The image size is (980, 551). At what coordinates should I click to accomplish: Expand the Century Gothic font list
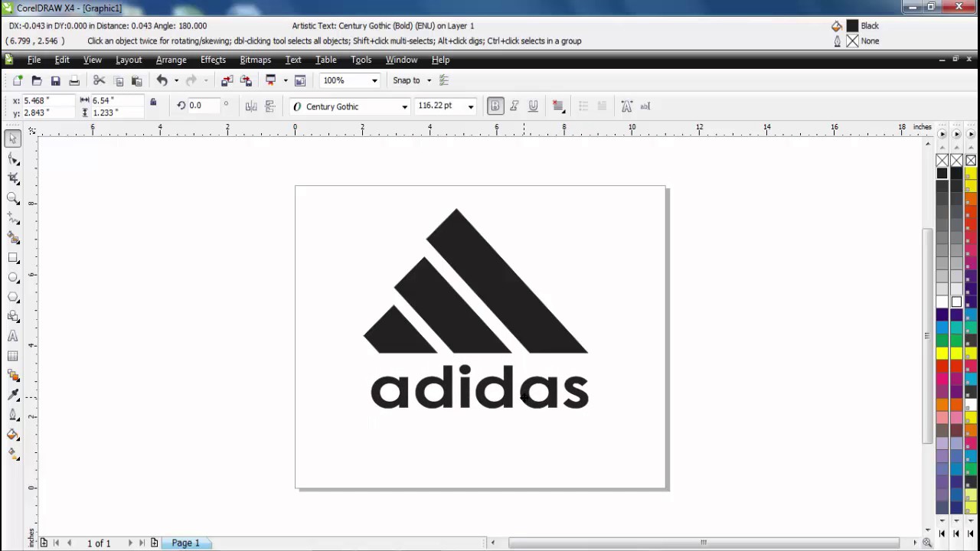click(404, 106)
